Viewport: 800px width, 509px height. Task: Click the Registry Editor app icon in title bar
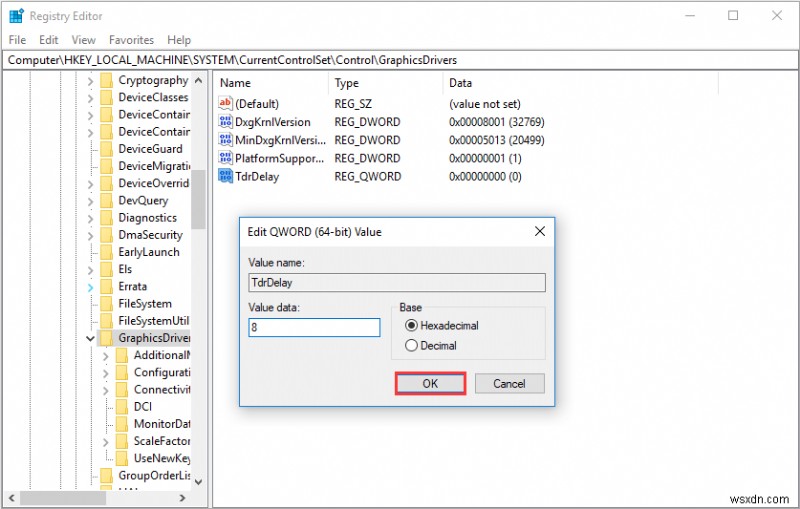tap(16, 16)
